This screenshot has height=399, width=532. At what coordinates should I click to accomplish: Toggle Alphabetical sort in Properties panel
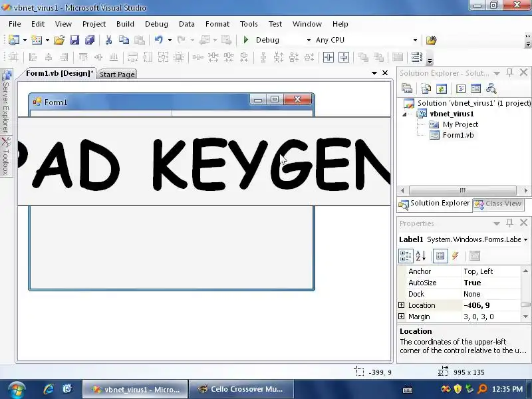coord(421,256)
